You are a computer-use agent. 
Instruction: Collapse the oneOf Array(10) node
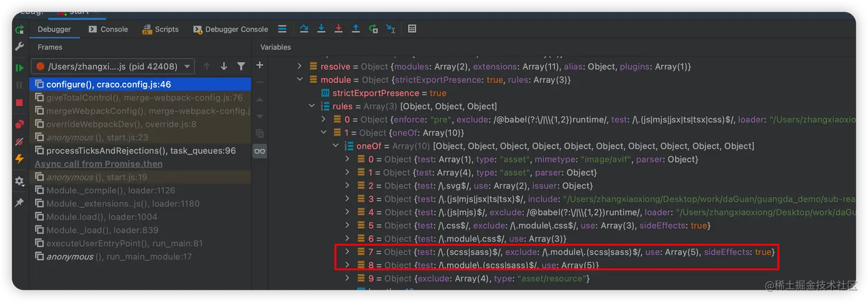pyautogui.click(x=336, y=146)
